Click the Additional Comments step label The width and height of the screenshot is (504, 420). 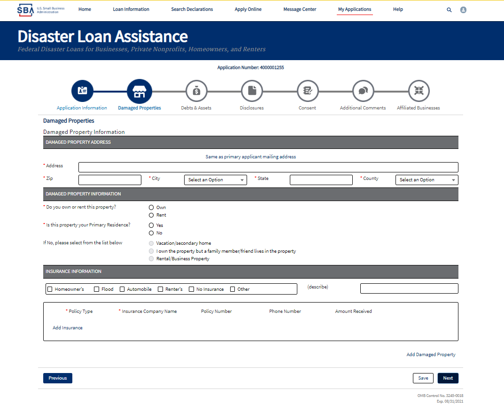(x=363, y=108)
